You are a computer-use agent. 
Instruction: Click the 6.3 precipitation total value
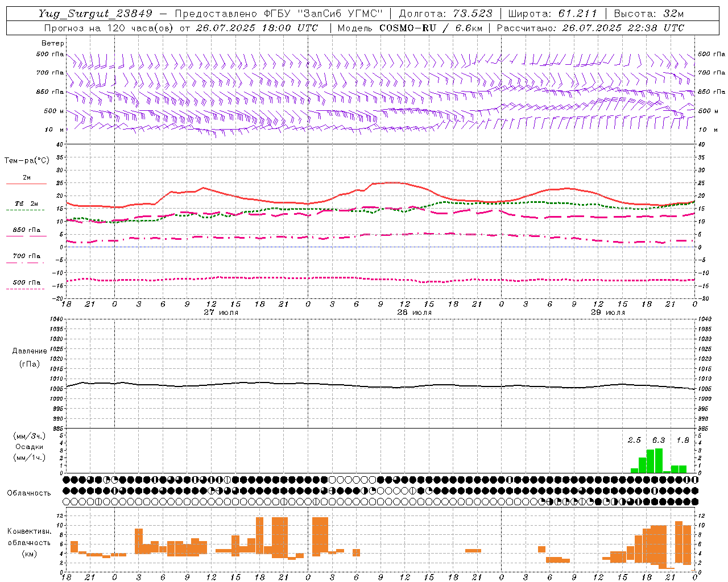pyautogui.click(x=659, y=440)
